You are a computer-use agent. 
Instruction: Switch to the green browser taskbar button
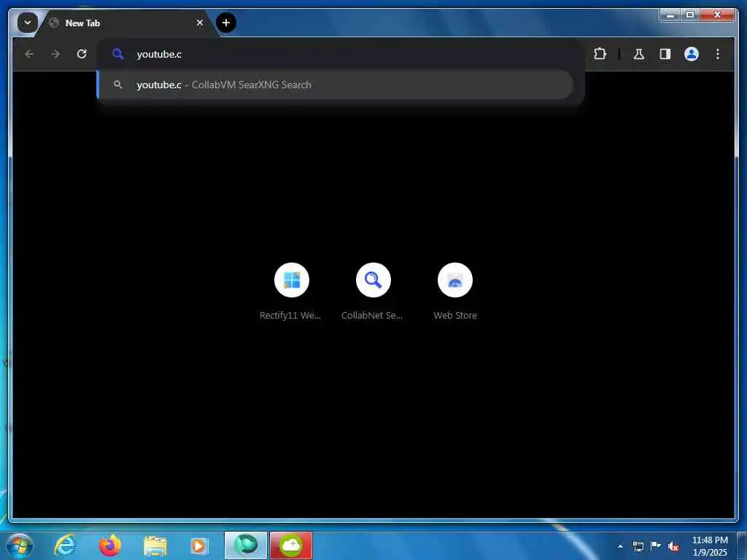246,545
